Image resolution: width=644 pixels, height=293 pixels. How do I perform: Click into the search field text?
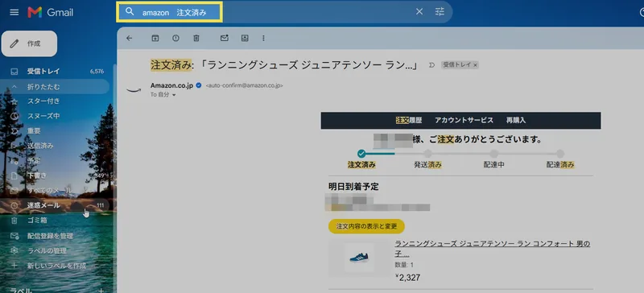174,13
